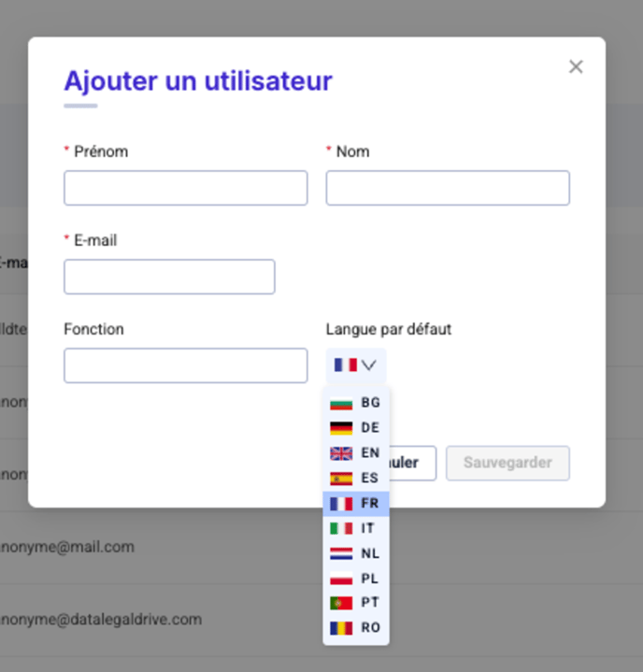Select the Bulgarian flag icon
The image size is (643, 672).
[x=341, y=403]
